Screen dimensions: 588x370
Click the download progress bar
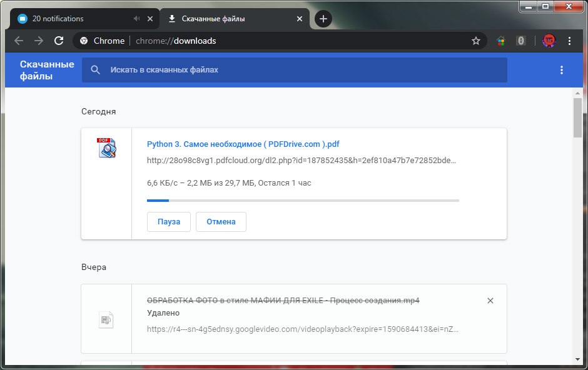coord(303,201)
